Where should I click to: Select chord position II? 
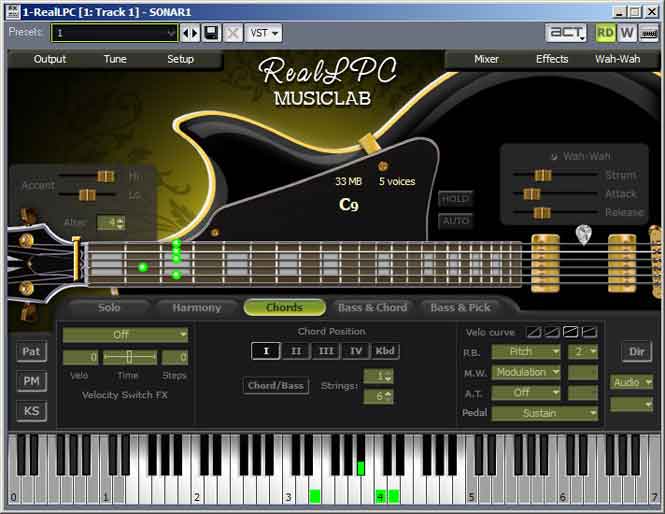click(296, 351)
